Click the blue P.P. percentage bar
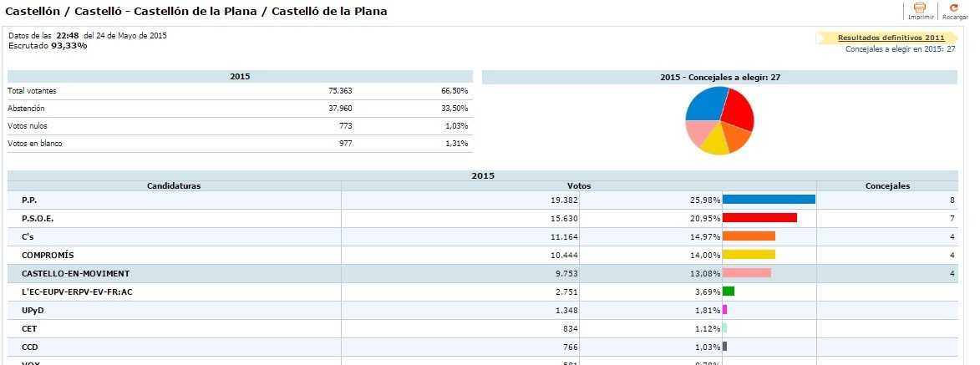 click(x=768, y=200)
